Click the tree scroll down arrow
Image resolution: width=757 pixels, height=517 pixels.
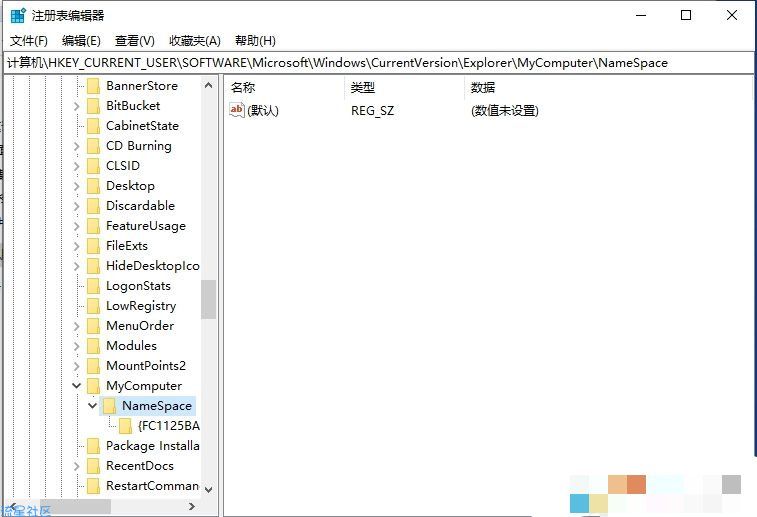(x=209, y=489)
